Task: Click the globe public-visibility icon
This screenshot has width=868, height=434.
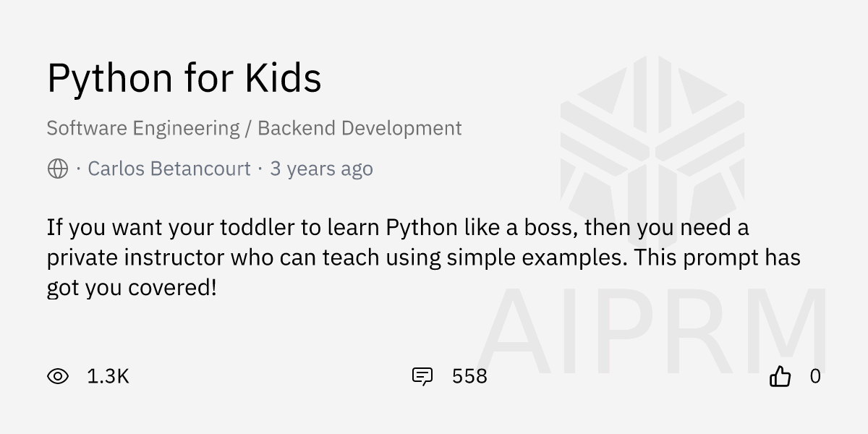Action: pos(56,169)
